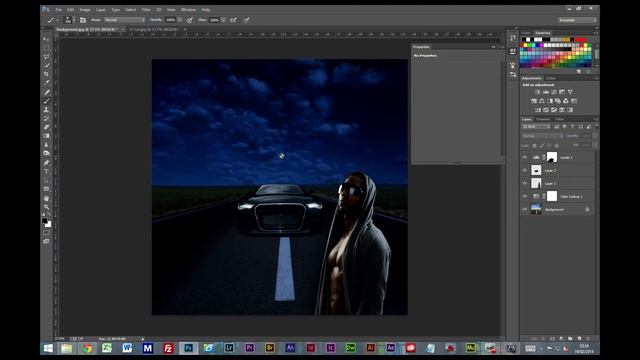Add a Vibrance adjustment from Adjustments panel
Viewport: 640px width, 360px height.
pos(570,92)
